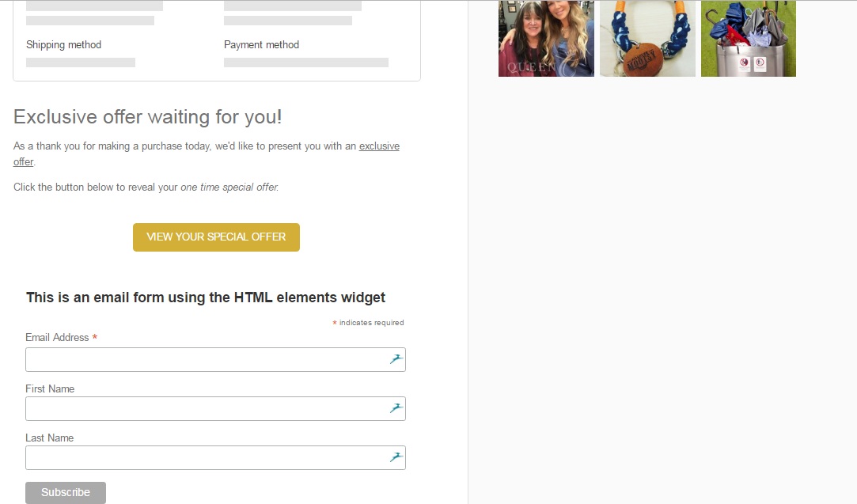Click inside the Email Address input box
The width and height of the screenshot is (857, 504).
coord(198,359)
